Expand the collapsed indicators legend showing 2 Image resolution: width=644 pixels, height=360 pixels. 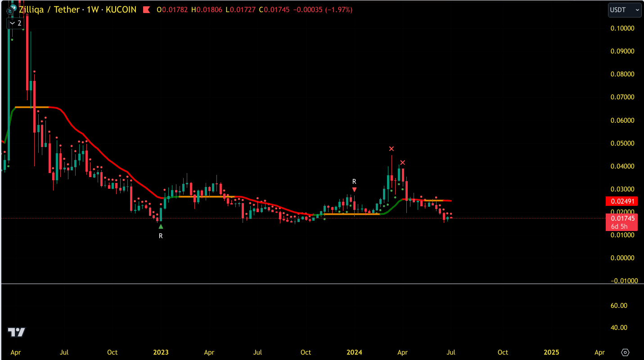[x=15, y=23]
